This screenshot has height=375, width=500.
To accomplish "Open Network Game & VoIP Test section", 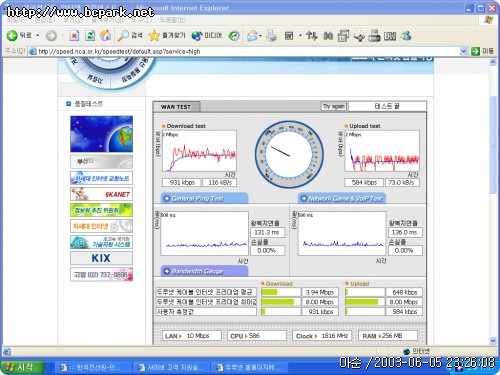I will click(x=342, y=199).
